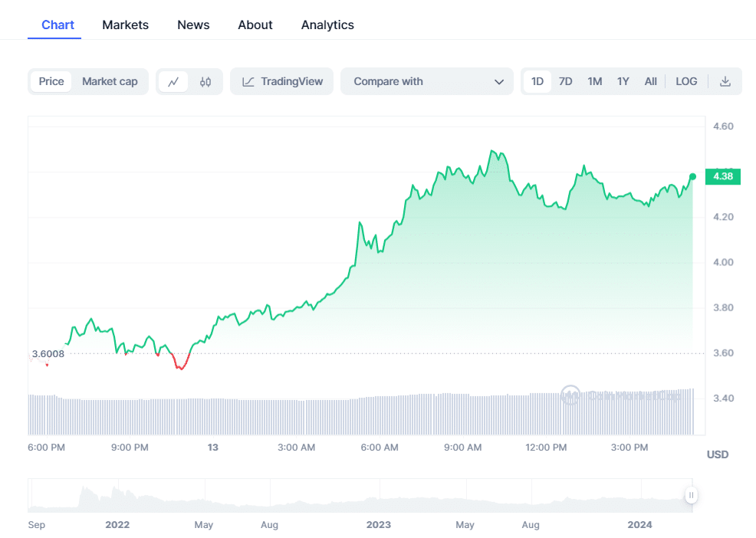
Task: Click the 2023 marker on timeline slider
Action: tap(378, 525)
